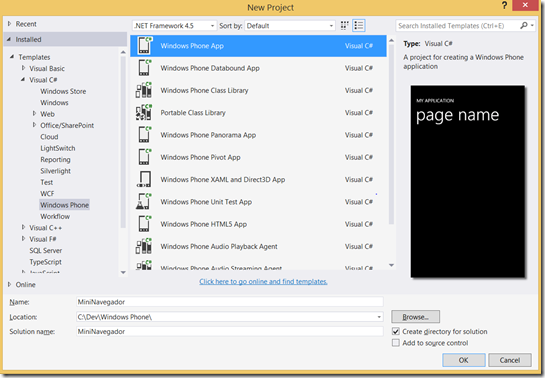Expand the Online section
This screenshot has width=545, height=378.
tap(9, 284)
